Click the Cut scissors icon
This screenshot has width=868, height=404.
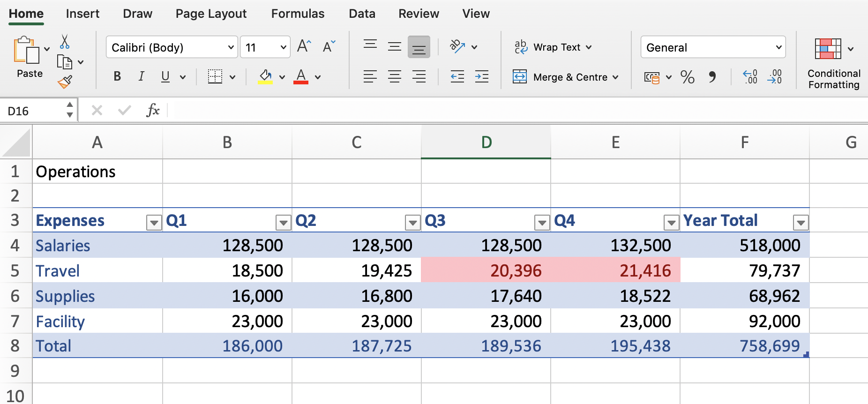tap(65, 42)
